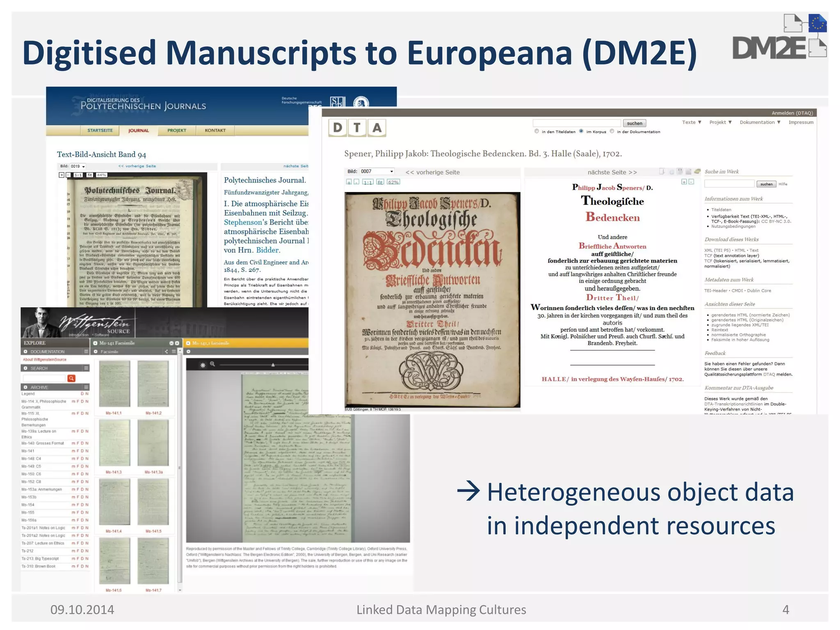Toggle the Ms-141 Facsimile panel header arrow
This screenshot has height=630, width=840.
pyautogui.click(x=95, y=343)
